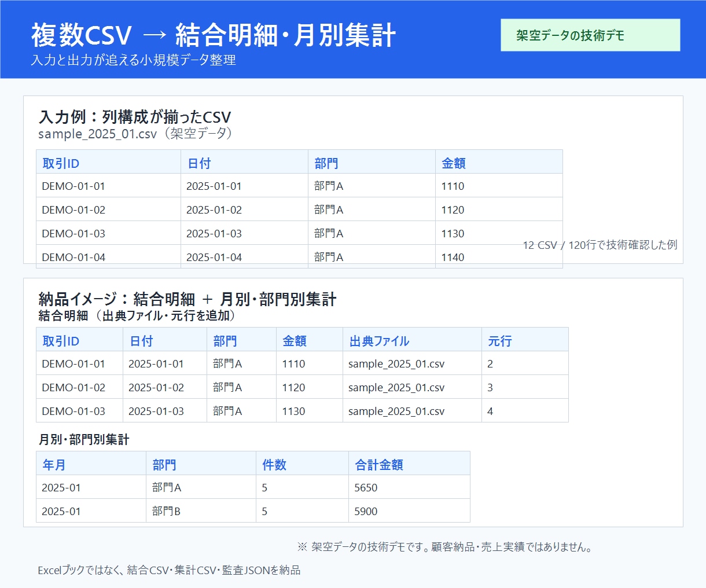Select DEMO-01-04 in the input table
The height and width of the screenshot is (588, 706).
73,258
